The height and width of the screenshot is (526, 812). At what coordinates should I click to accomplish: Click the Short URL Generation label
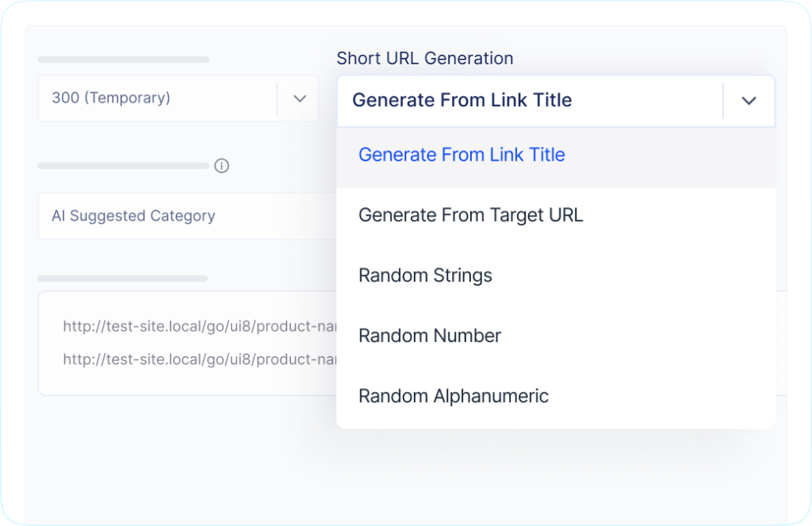425,58
